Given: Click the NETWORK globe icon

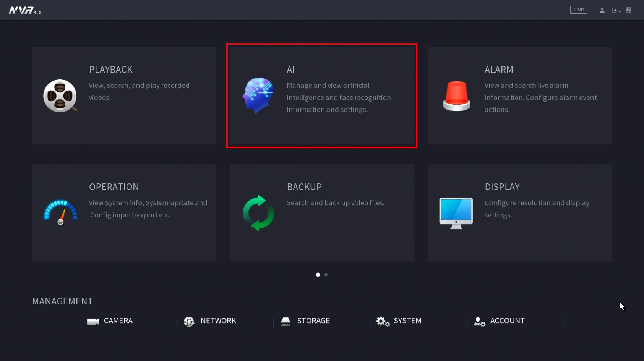Looking at the screenshot, I should [x=189, y=322].
